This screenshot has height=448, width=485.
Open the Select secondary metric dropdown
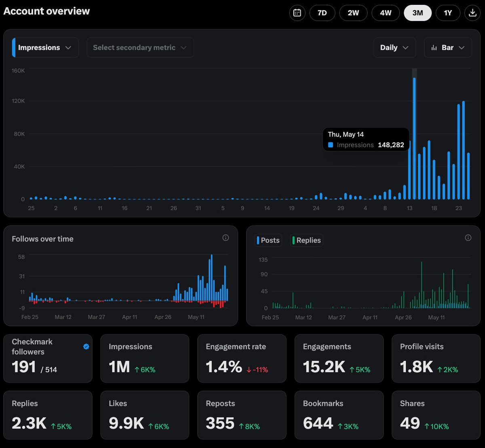(x=140, y=48)
